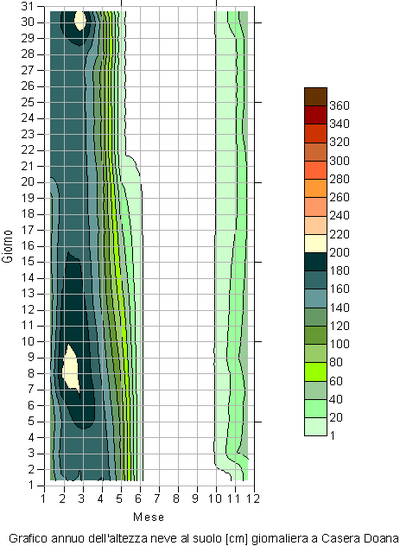Click the legend swatch between 120 and 140
Viewport: 400px width, 546px height.
click(x=315, y=317)
